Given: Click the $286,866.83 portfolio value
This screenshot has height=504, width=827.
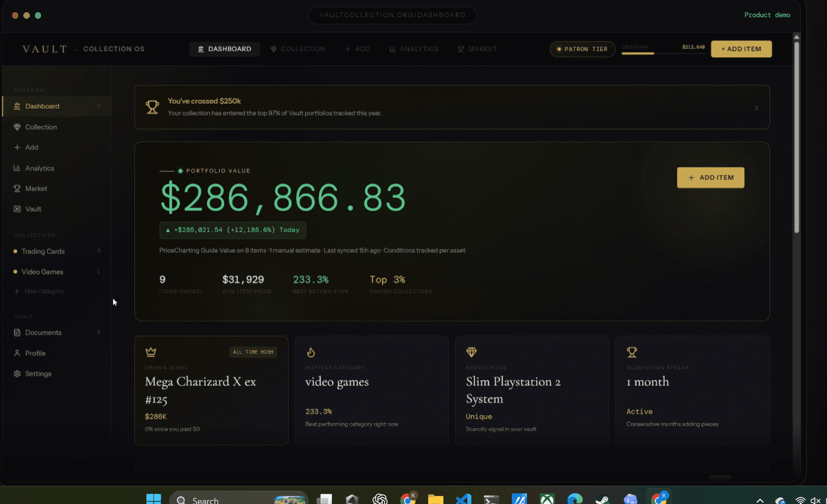Looking at the screenshot, I should [283, 198].
